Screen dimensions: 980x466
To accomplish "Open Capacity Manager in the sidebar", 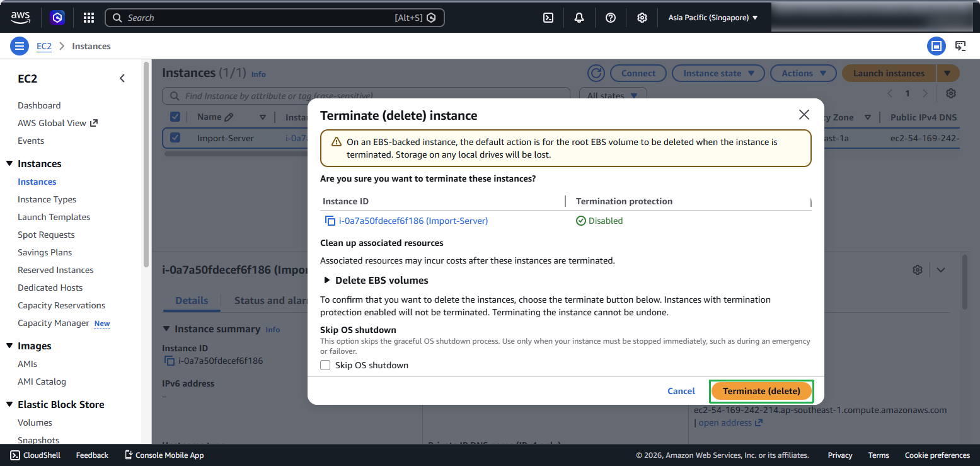I will click(x=54, y=323).
